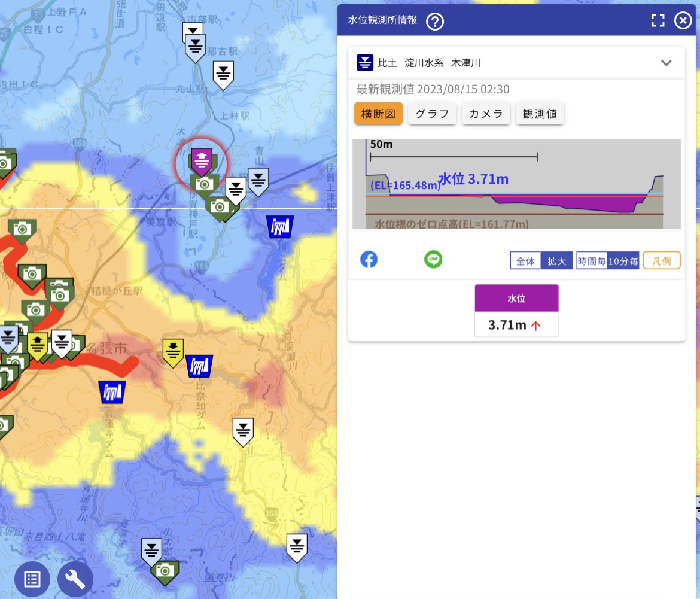Click the camera marker below purple gauge

[x=205, y=185]
